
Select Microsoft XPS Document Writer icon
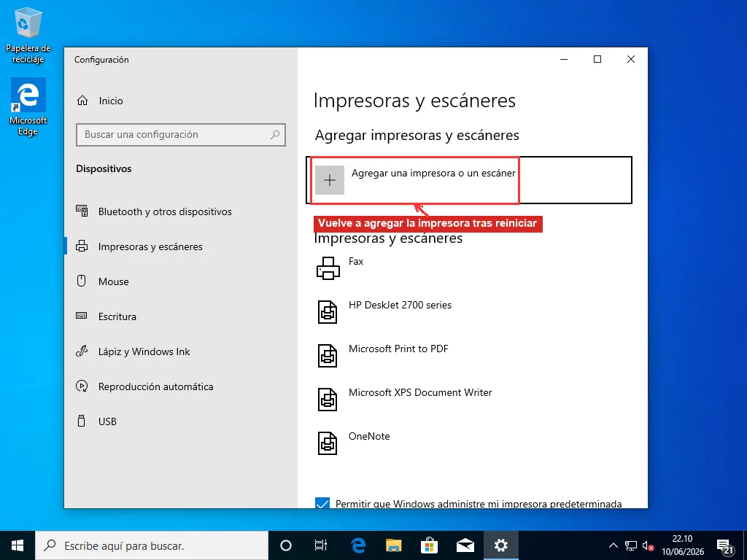(x=328, y=400)
